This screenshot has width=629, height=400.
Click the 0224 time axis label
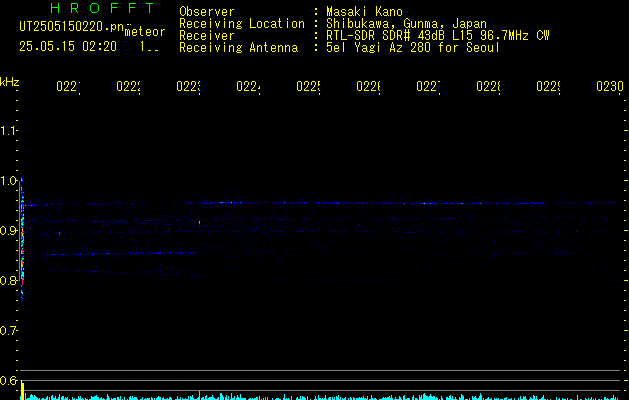248,86
